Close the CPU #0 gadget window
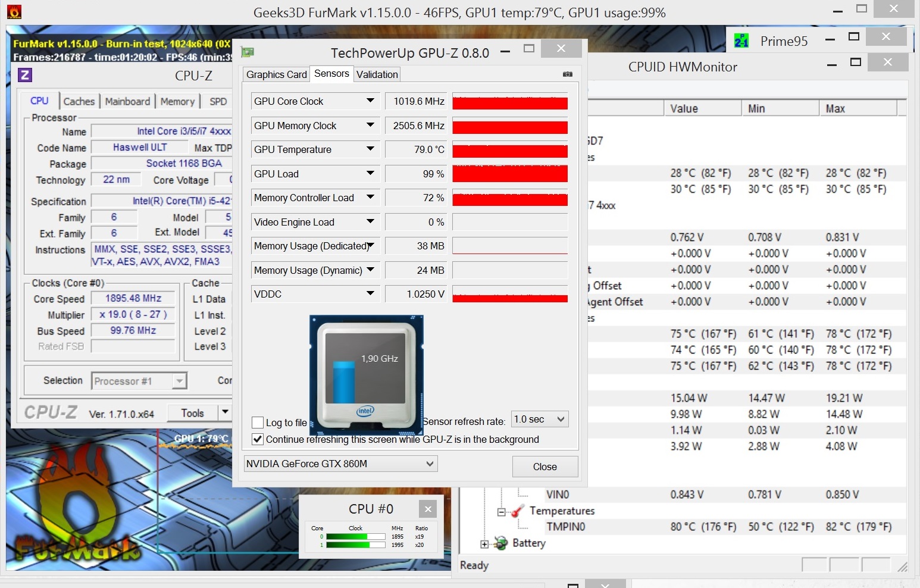Screen dimensions: 920x588 427,509
